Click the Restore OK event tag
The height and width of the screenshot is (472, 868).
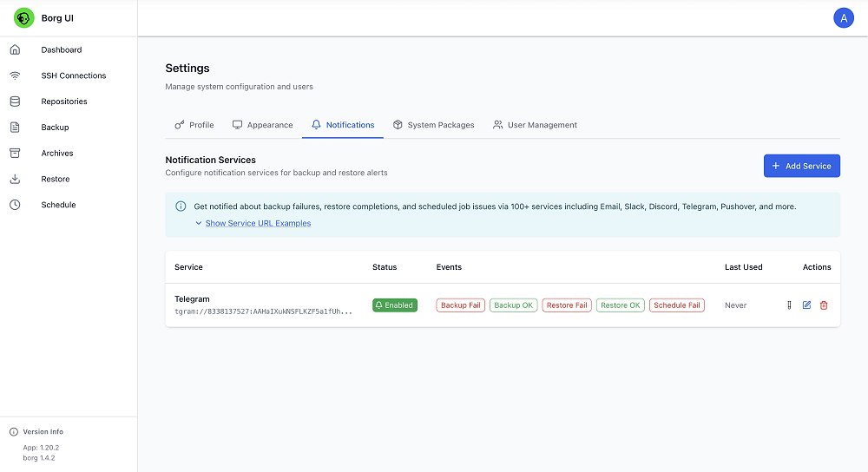pos(620,305)
